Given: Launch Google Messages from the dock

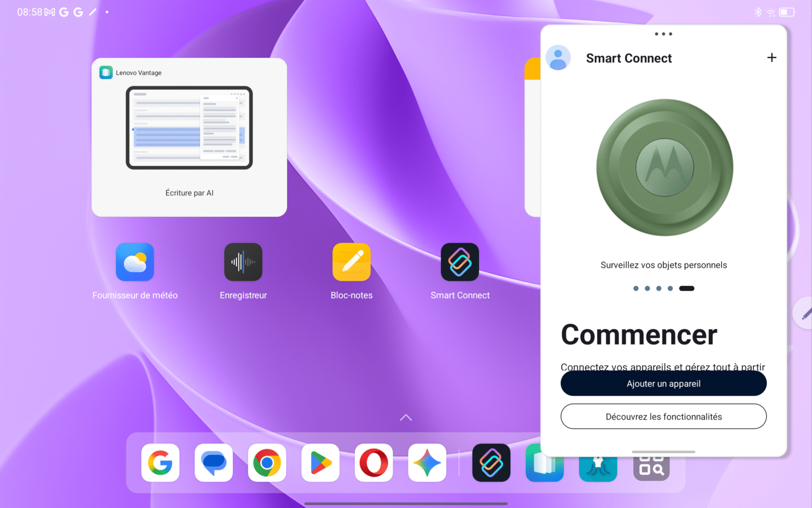Looking at the screenshot, I should (214, 463).
